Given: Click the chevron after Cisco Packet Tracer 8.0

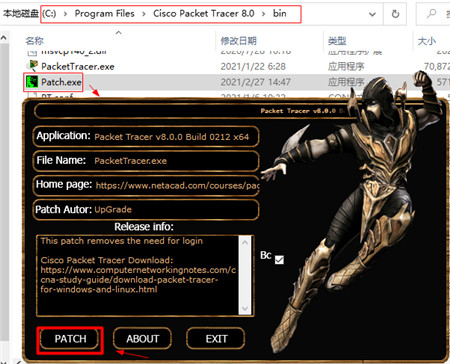Looking at the screenshot, I should click(263, 14).
